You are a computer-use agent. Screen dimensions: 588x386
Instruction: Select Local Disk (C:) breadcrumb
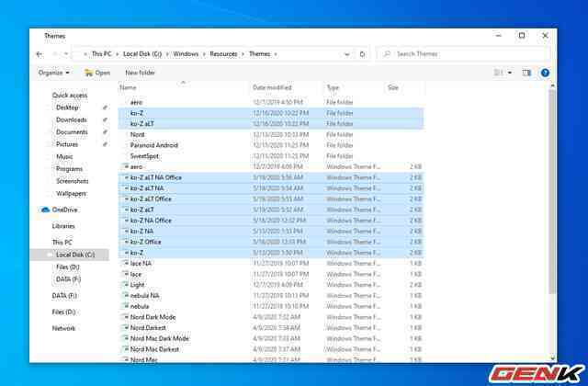[x=142, y=54]
